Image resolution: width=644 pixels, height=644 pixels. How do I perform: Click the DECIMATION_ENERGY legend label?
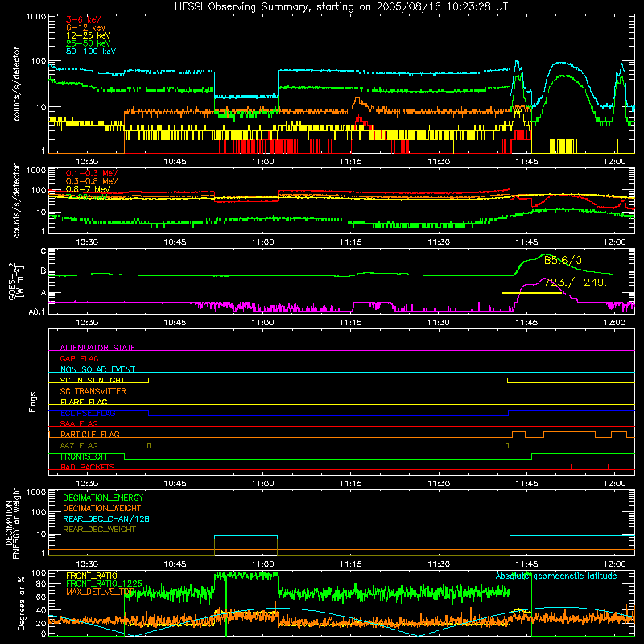pos(103,497)
